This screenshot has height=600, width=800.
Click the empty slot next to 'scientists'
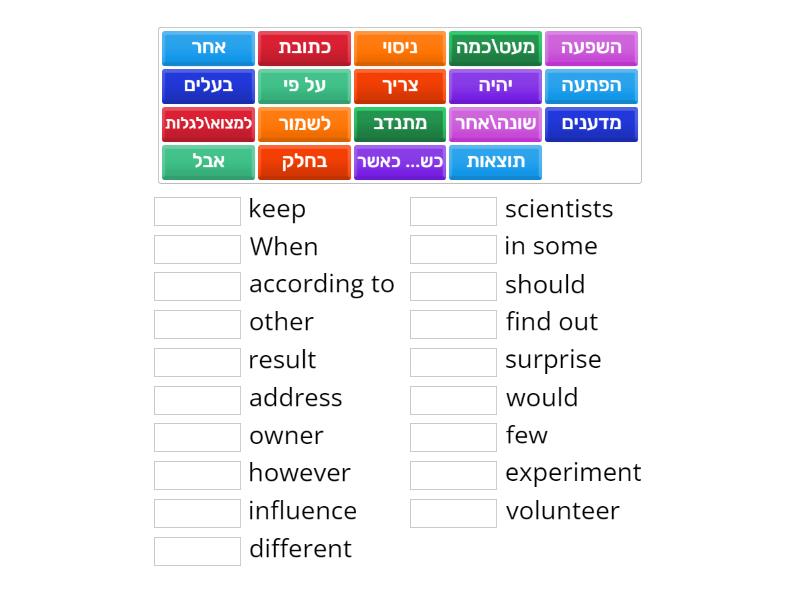click(453, 211)
